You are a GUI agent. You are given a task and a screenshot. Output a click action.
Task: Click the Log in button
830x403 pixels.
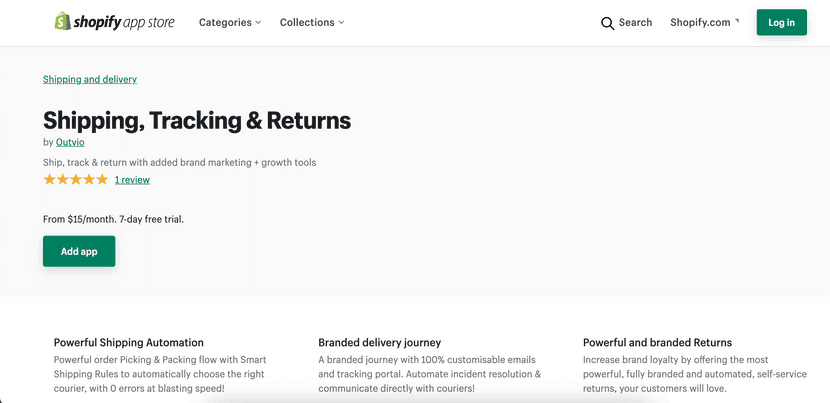tap(781, 22)
